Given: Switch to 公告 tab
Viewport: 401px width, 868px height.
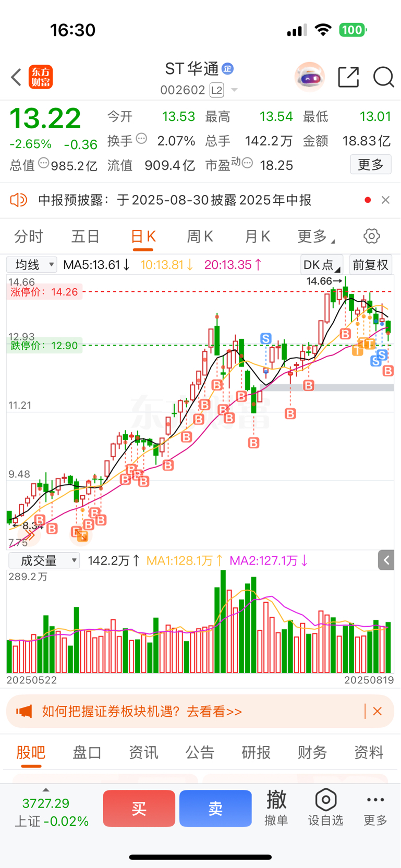Looking at the screenshot, I should (200, 752).
